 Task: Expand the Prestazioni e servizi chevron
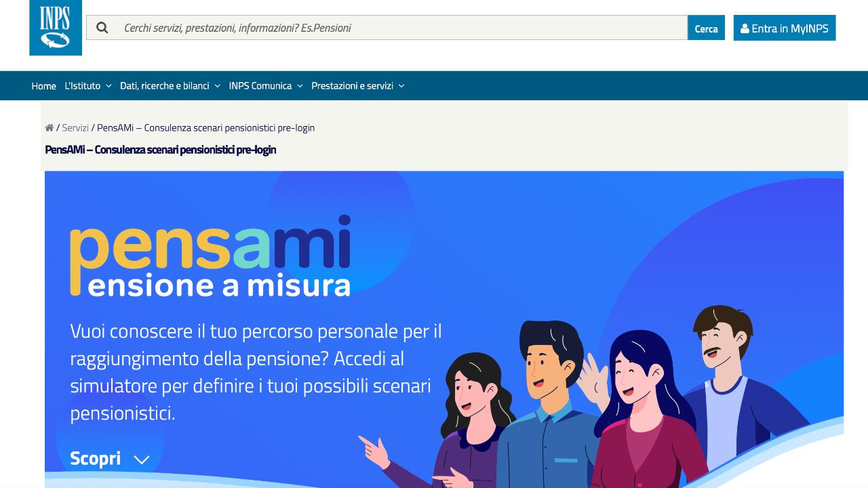tap(401, 86)
